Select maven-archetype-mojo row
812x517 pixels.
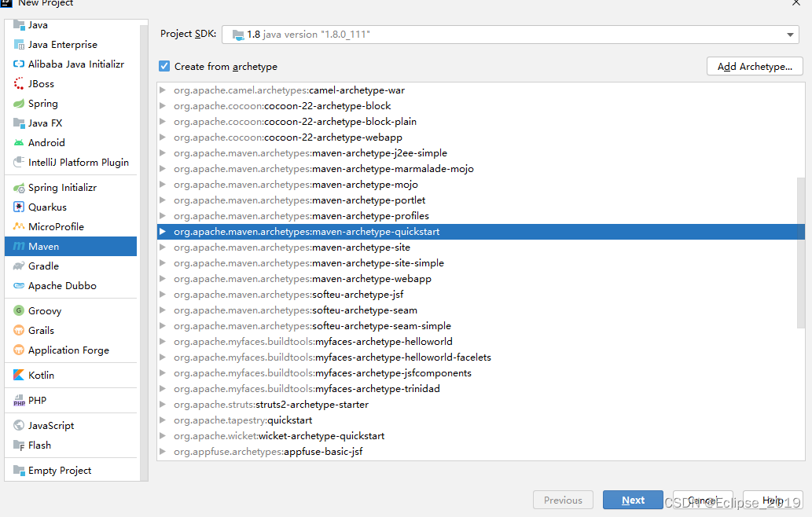[480, 184]
